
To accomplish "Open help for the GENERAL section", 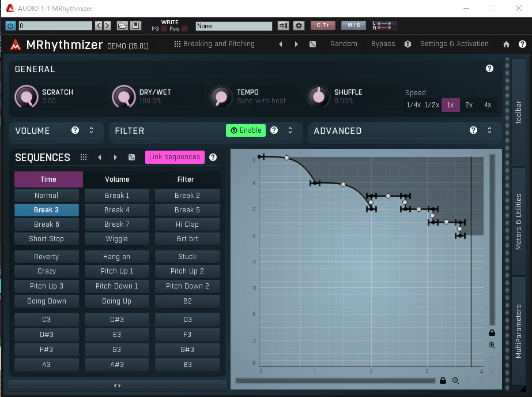I will click(x=489, y=69).
